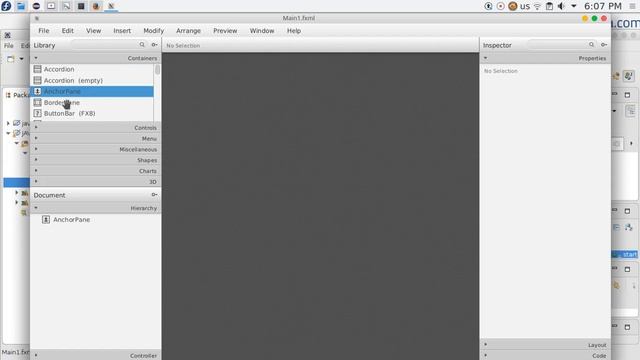The width and height of the screenshot is (640, 360).
Task: Collapse the Hierarchy section
Action: [96, 208]
